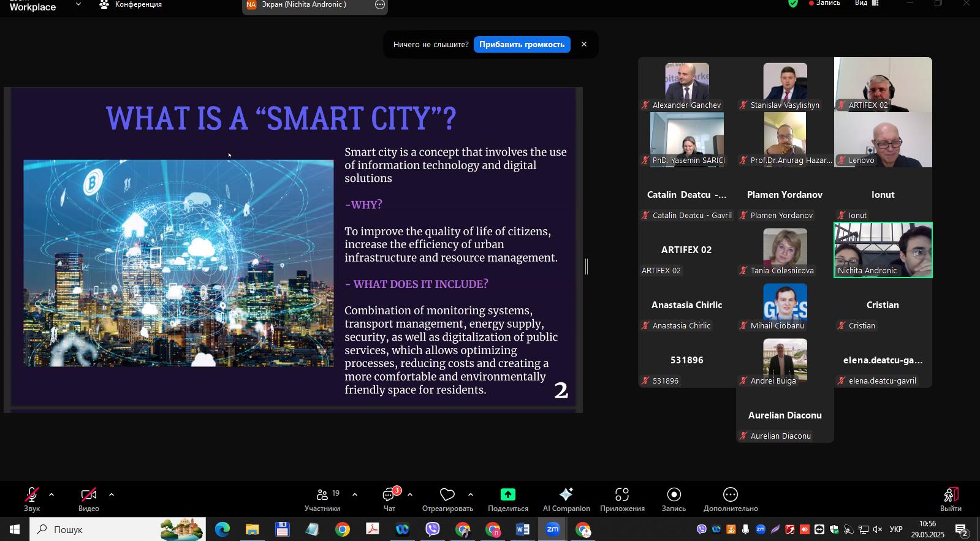Open File Explorer from the taskbar
Viewport: 980px width, 541px height.
[x=252, y=529]
